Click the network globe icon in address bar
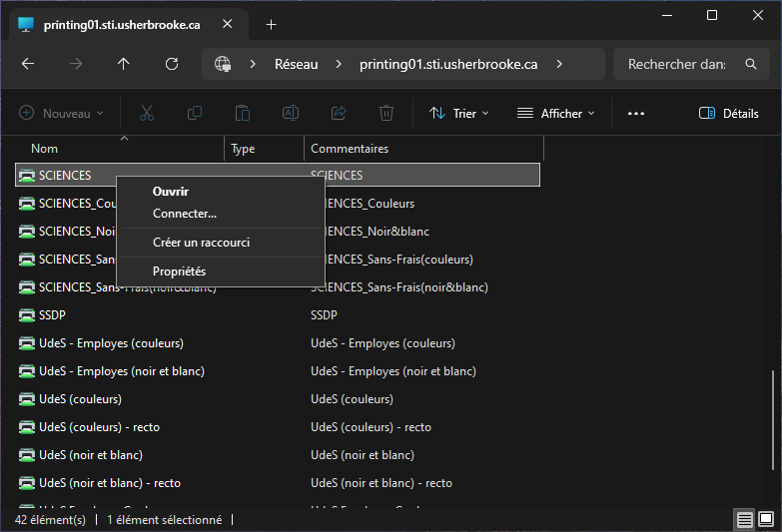 tap(223, 64)
